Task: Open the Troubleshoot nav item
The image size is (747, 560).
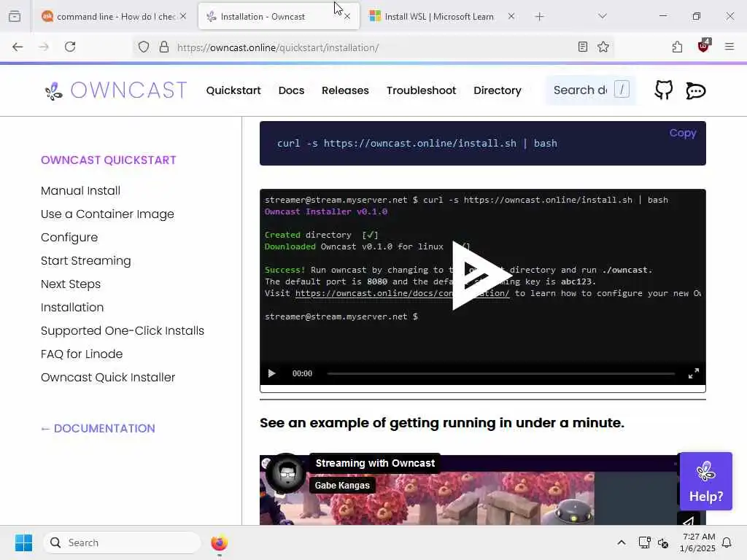Action: click(x=421, y=90)
